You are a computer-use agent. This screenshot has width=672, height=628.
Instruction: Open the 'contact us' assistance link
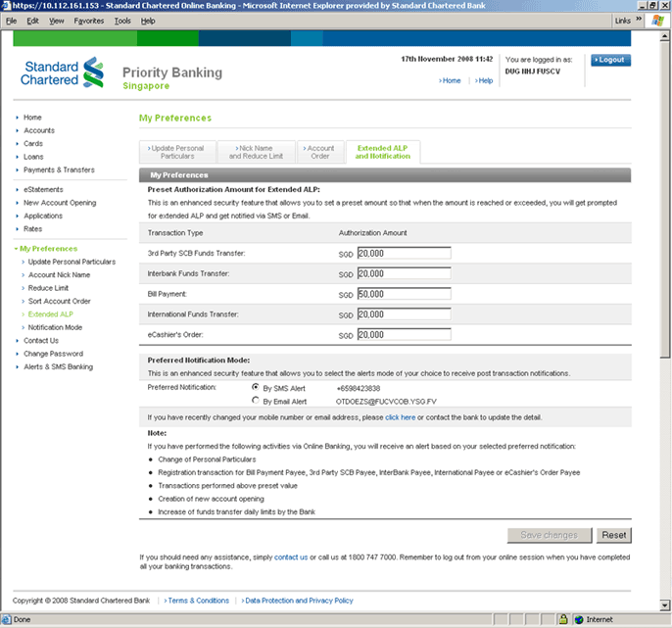coord(291,557)
